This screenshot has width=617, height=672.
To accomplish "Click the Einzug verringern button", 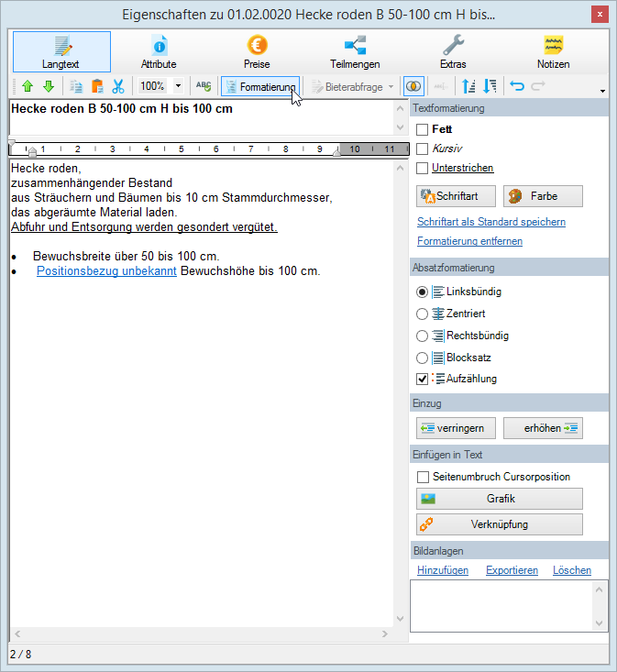I will pyautogui.click(x=456, y=428).
